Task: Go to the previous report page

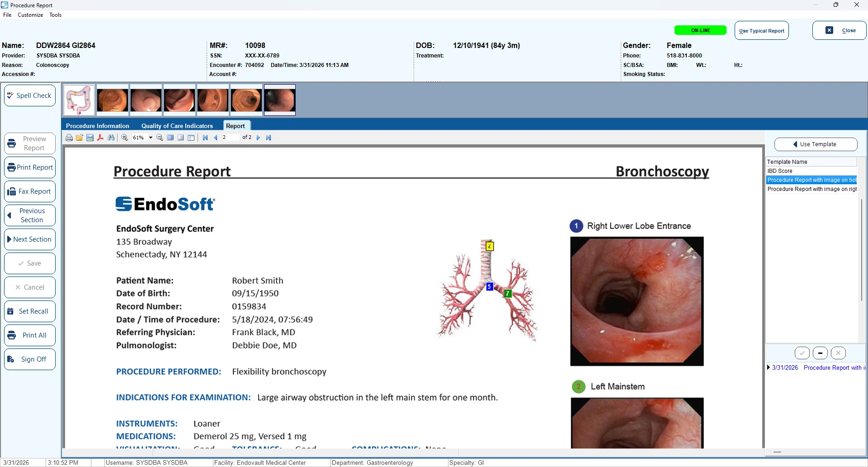Action: point(216,138)
